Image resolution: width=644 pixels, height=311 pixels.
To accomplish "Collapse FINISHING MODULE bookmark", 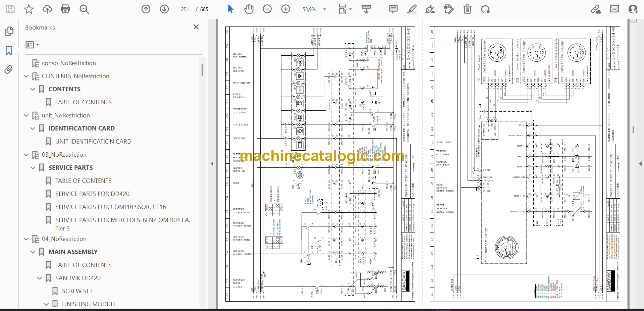I will pos(46,304).
